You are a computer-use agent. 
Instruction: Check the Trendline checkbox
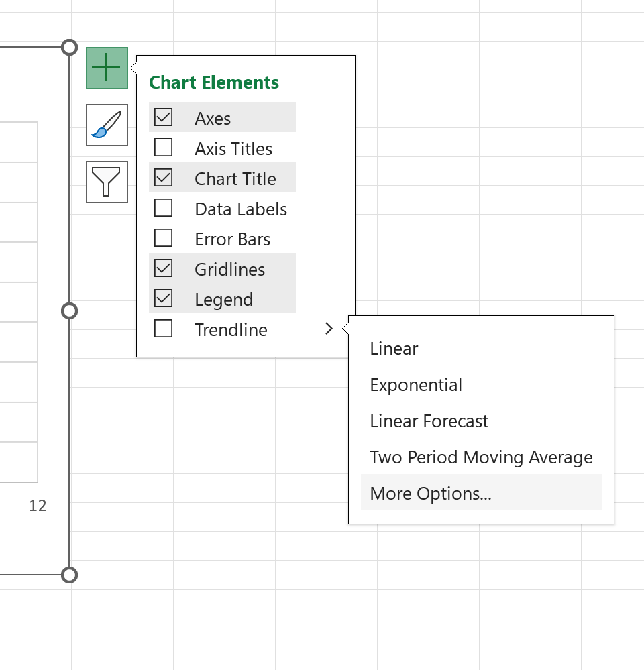coord(163,329)
